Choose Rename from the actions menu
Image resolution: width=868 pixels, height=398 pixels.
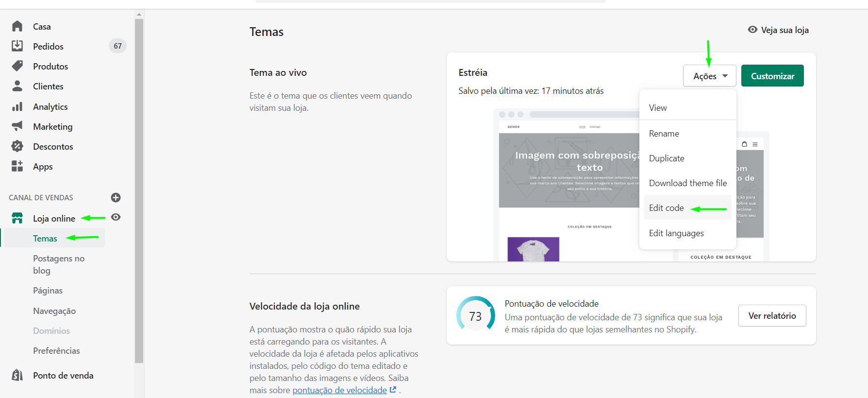tap(688, 134)
